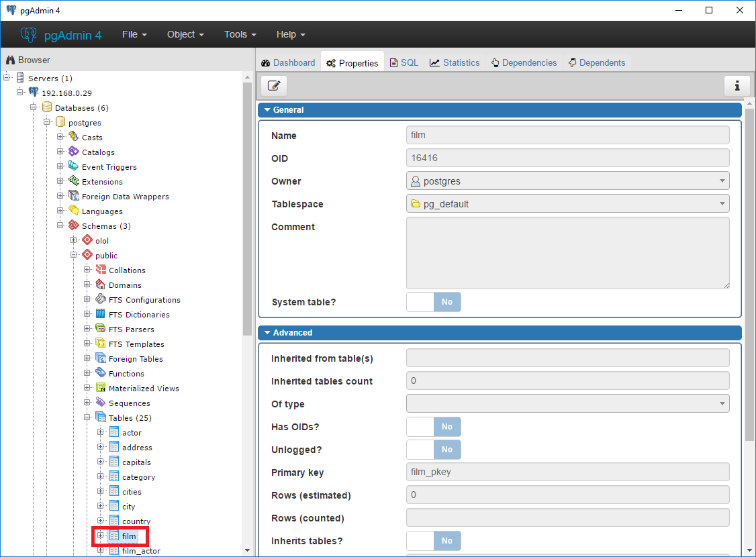Click the Languages icon in tree
756x557 pixels.
tap(74, 211)
